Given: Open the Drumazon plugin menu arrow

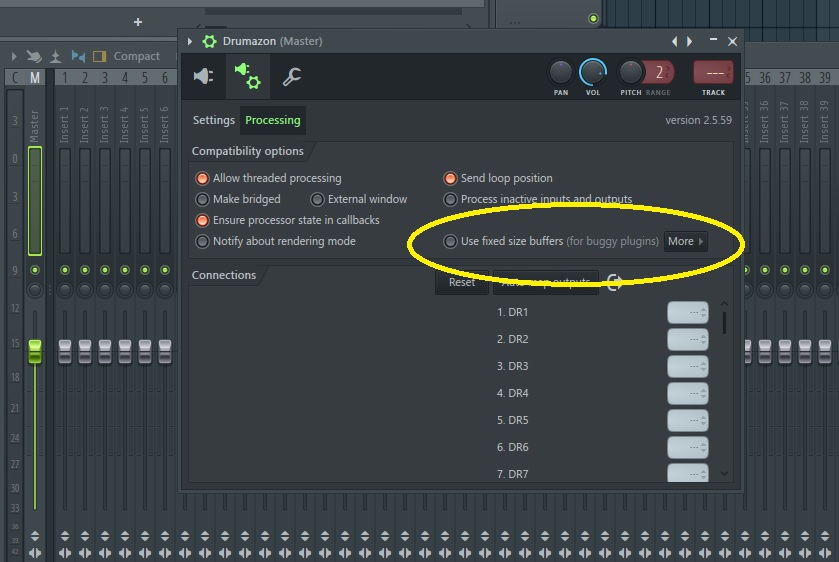Looking at the screenshot, I should (x=190, y=41).
